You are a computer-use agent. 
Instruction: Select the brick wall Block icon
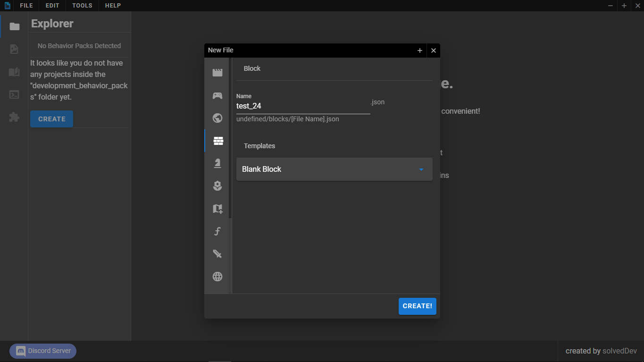(x=218, y=141)
